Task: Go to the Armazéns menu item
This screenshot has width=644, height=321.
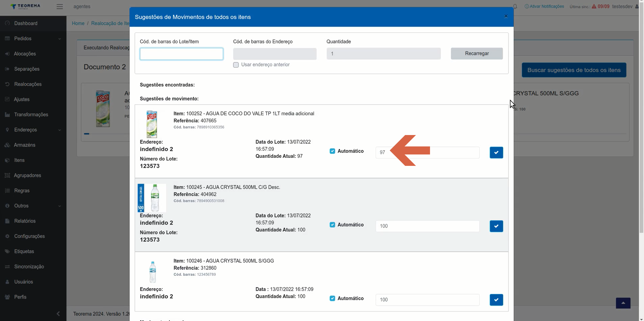Action: 24,145
